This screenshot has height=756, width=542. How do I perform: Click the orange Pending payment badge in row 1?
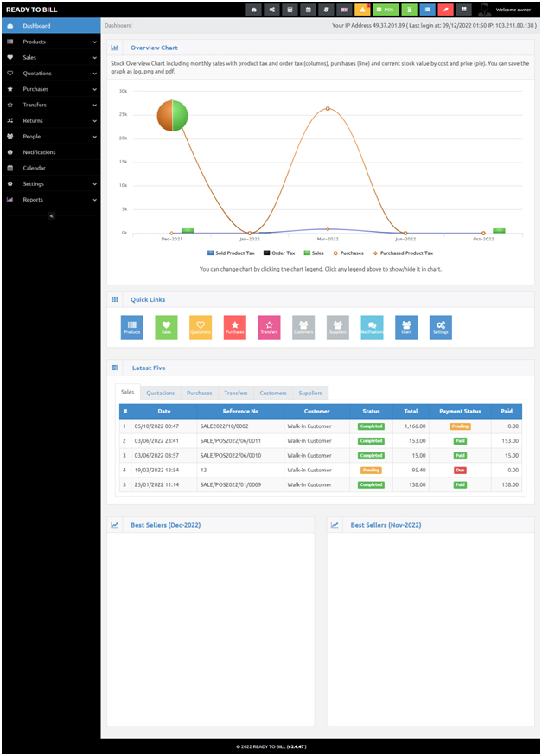(460, 426)
